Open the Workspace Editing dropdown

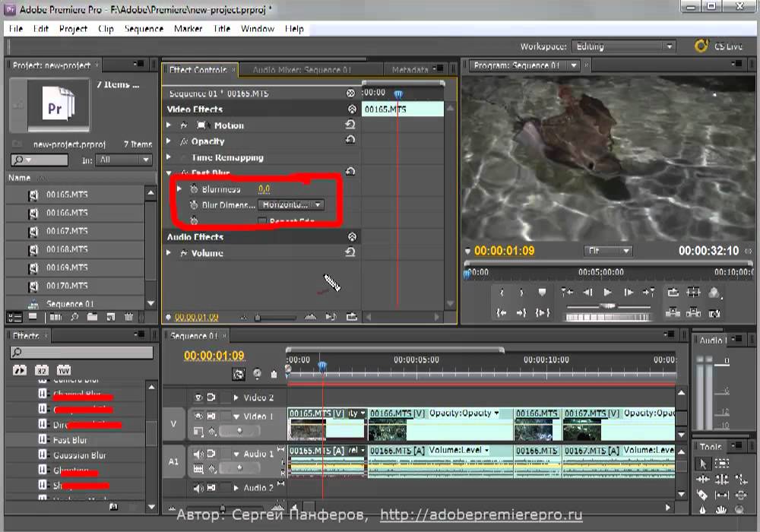pos(622,46)
